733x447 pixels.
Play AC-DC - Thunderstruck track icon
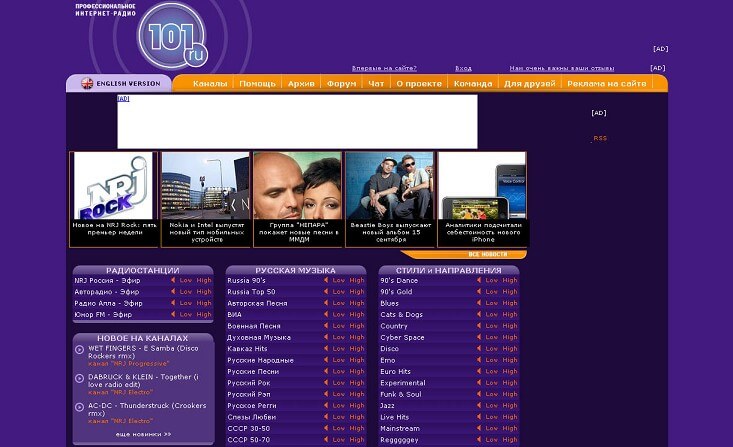click(x=79, y=407)
